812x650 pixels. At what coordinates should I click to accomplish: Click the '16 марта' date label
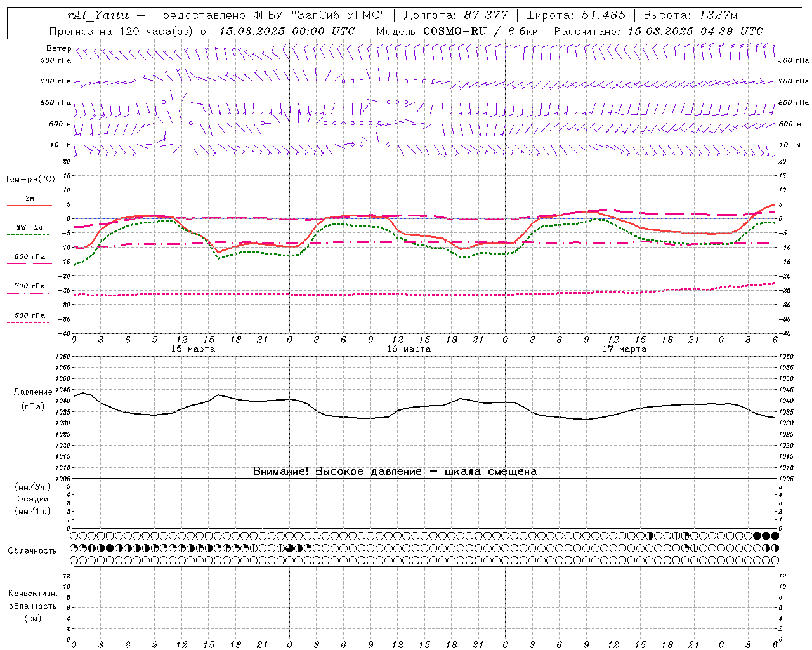(x=409, y=349)
